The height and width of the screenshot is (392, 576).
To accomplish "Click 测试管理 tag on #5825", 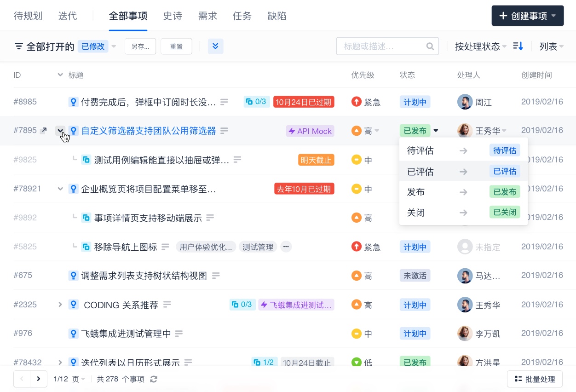I will click(258, 247).
